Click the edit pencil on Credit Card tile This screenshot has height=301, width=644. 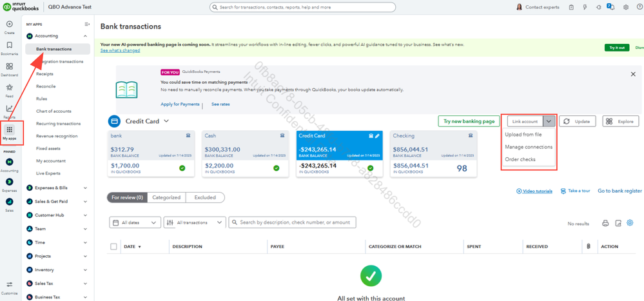pyautogui.click(x=378, y=135)
